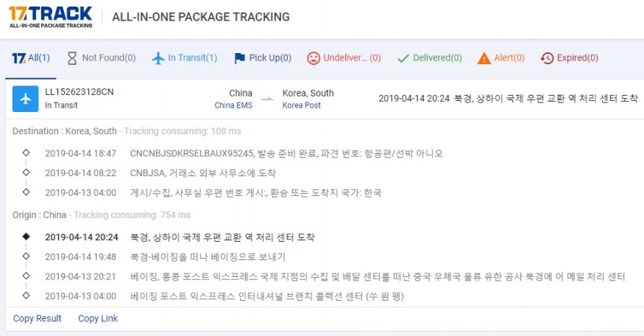This screenshot has height=336, width=644.
Task: Open the China EMS carrier link
Action: click(233, 105)
